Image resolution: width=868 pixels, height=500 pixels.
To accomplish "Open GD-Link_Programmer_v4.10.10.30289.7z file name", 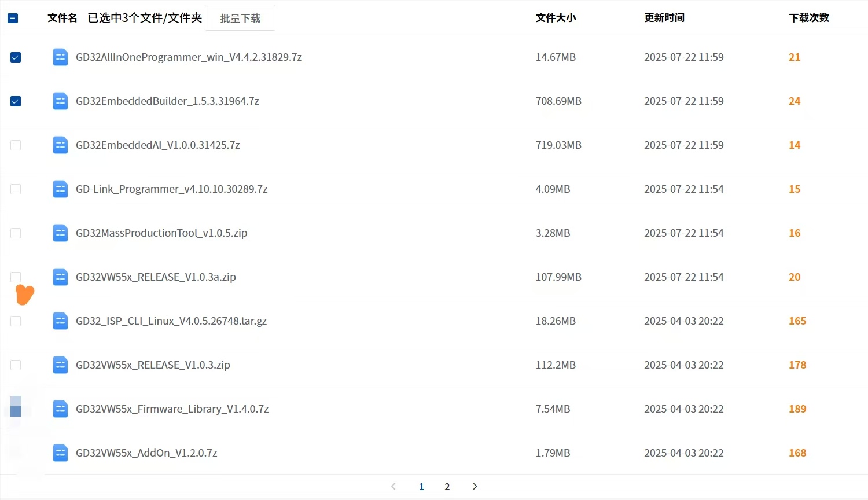I will (172, 189).
